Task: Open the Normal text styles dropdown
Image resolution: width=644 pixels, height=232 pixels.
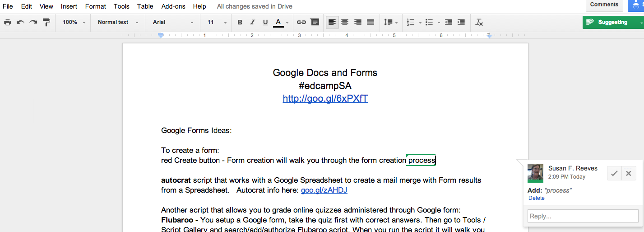Action: (118, 22)
